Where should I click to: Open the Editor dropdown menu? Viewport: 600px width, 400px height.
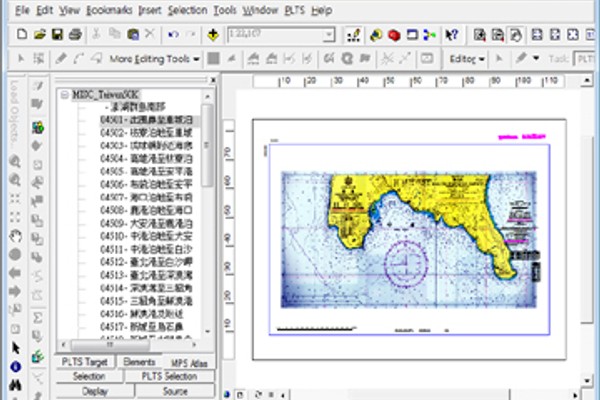466,59
